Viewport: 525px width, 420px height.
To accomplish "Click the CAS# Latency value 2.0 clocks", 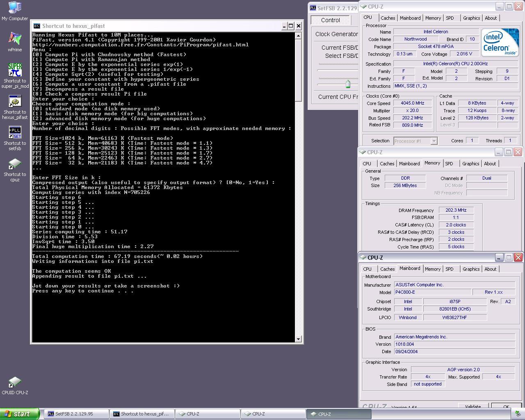I will coord(456,225).
